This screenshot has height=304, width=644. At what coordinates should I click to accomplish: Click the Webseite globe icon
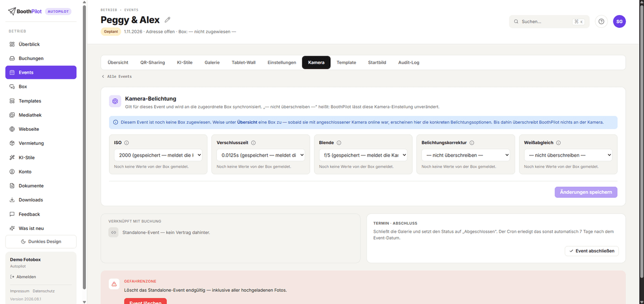12,129
